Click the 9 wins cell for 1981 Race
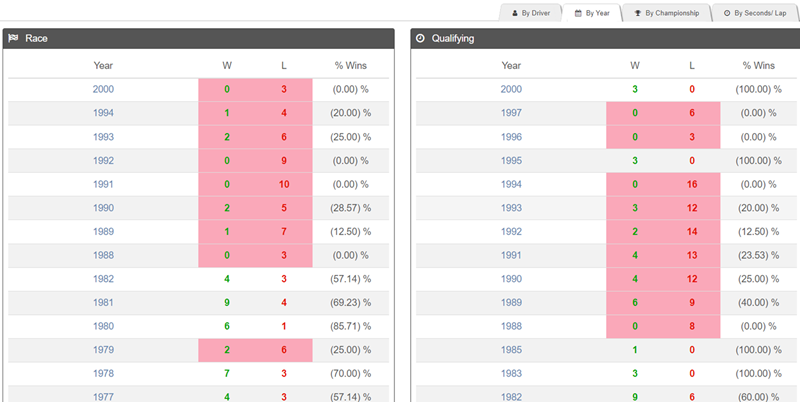The width and height of the screenshot is (800, 402). 227,303
